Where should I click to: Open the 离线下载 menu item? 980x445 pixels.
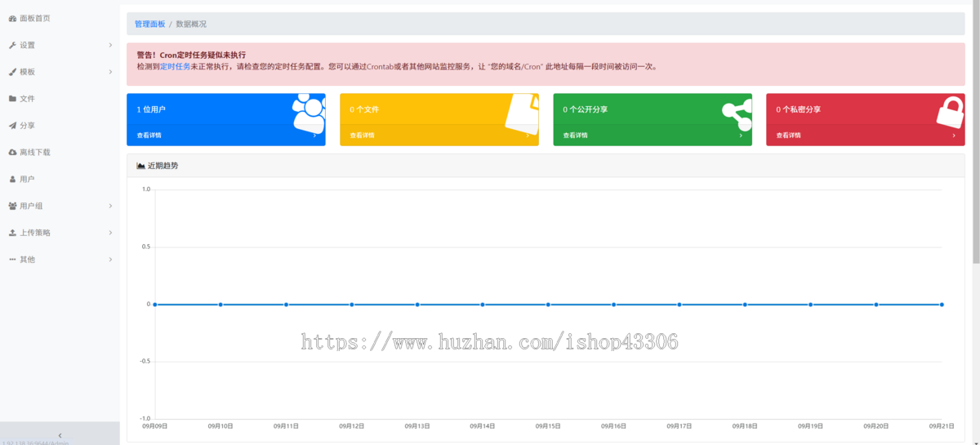(x=60, y=153)
